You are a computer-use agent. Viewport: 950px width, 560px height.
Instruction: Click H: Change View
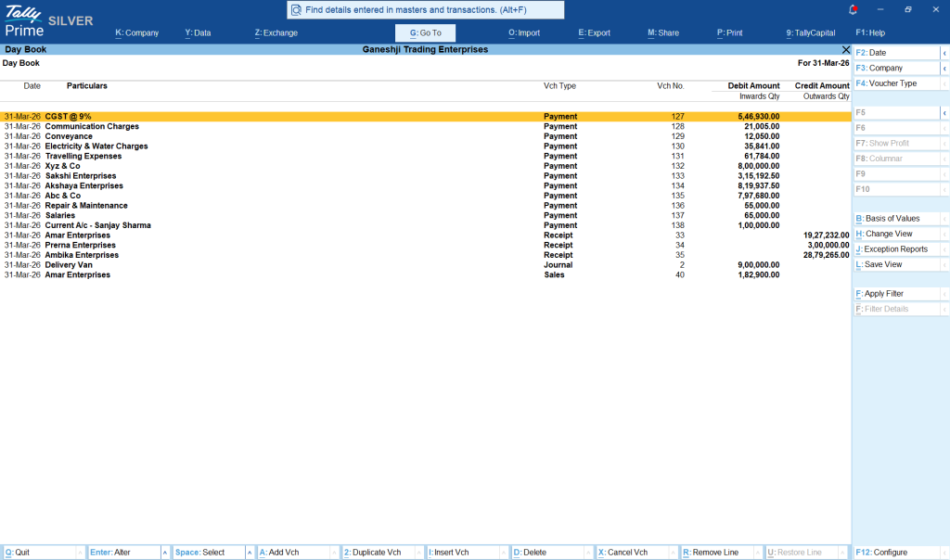point(897,234)
